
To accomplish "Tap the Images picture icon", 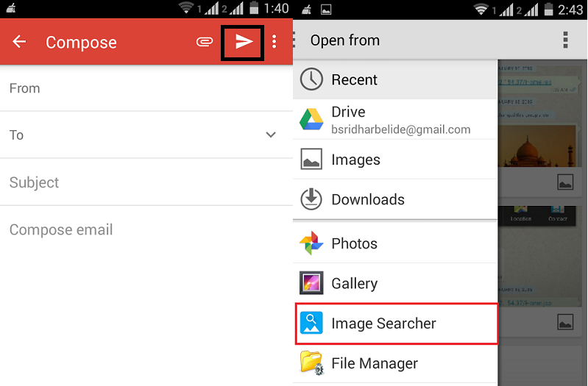I will [x=311, y=159].
